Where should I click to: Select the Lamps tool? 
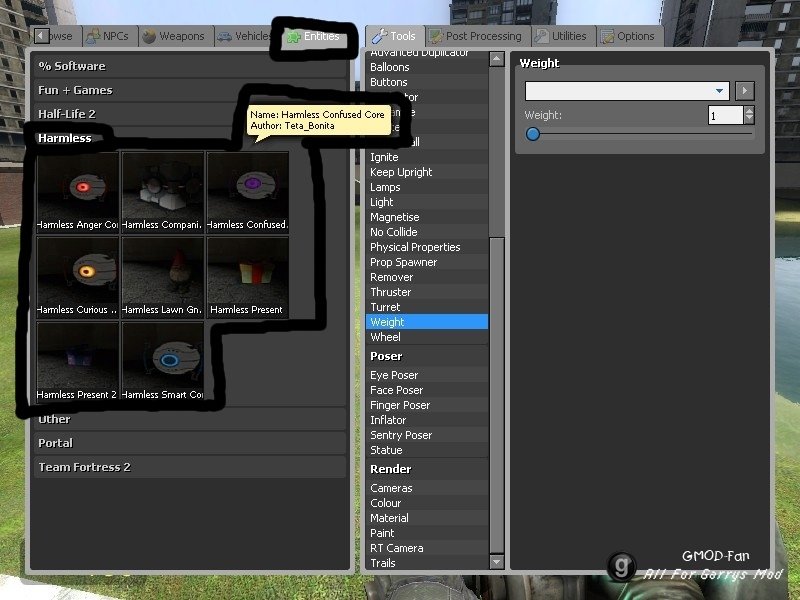427,187
